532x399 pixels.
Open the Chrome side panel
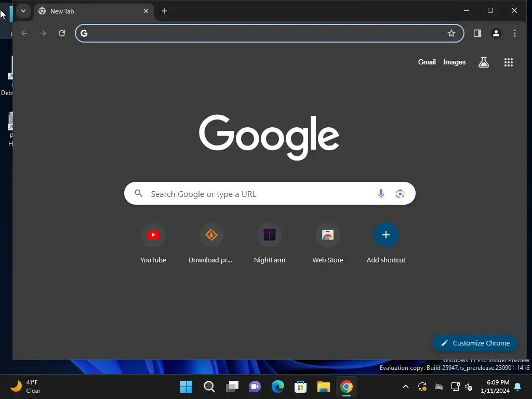coord(477,33)
